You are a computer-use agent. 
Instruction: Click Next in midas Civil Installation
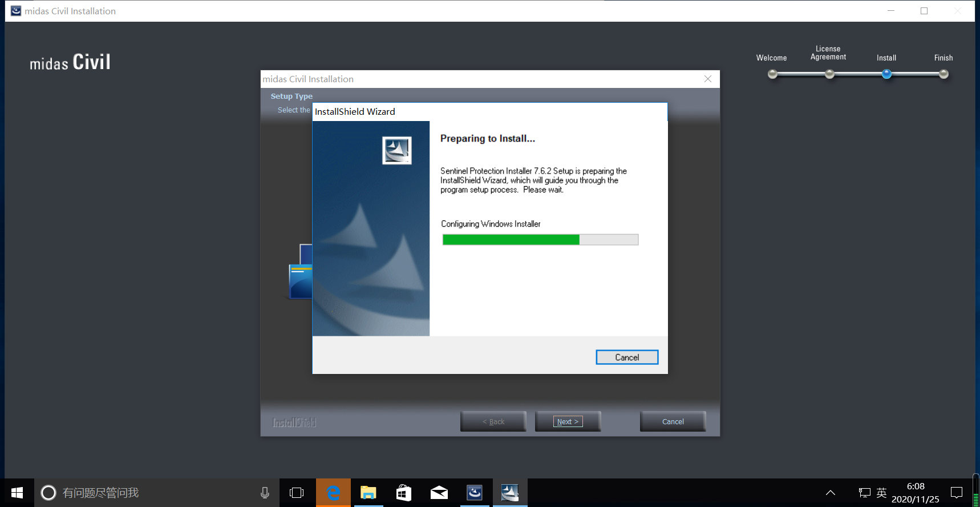click(568, 421)
